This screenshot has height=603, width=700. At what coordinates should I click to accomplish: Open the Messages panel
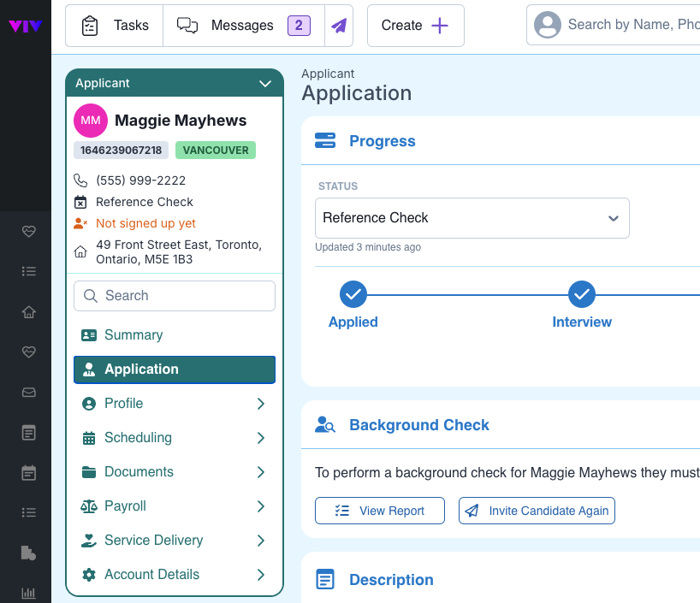(244, 26)
